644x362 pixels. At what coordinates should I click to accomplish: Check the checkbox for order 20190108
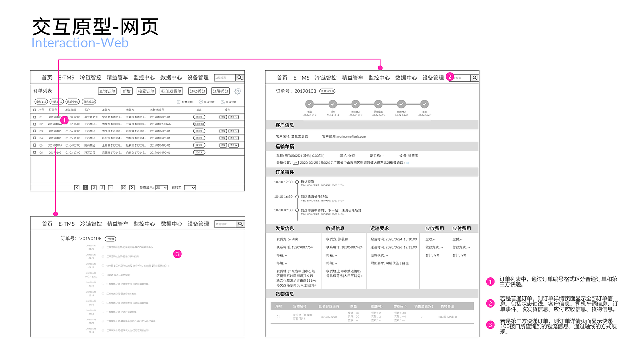[x=34, y=117]
